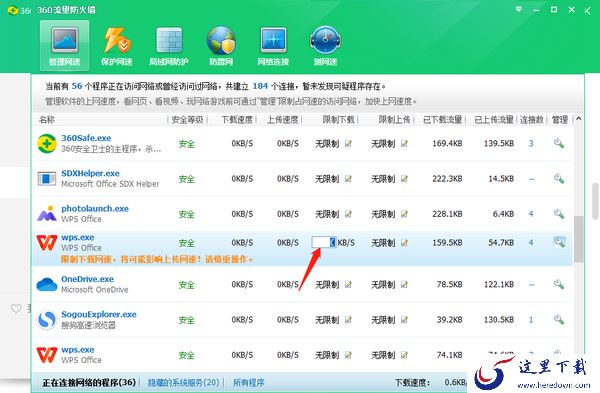Edit upload limit for highlighted wps.exe row

point(404,243)
